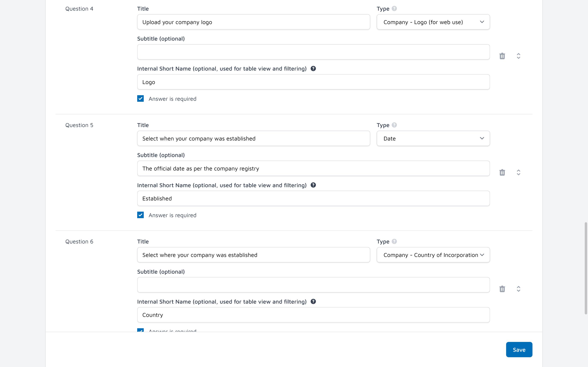
Task: Toggle Answer is required for Question 4
Action: (x=140, y=98)
